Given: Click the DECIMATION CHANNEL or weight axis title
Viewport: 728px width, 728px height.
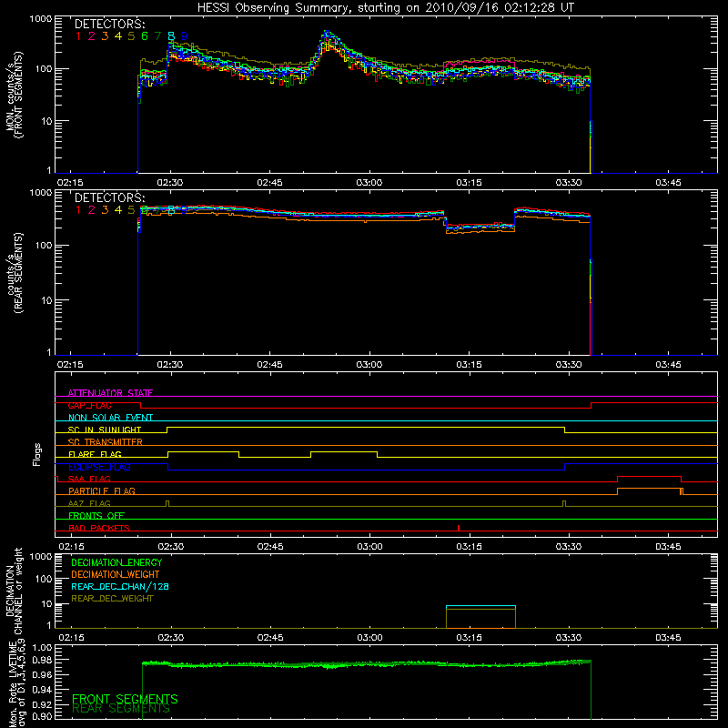Looking at the screenshot, I should pos(15,591).
